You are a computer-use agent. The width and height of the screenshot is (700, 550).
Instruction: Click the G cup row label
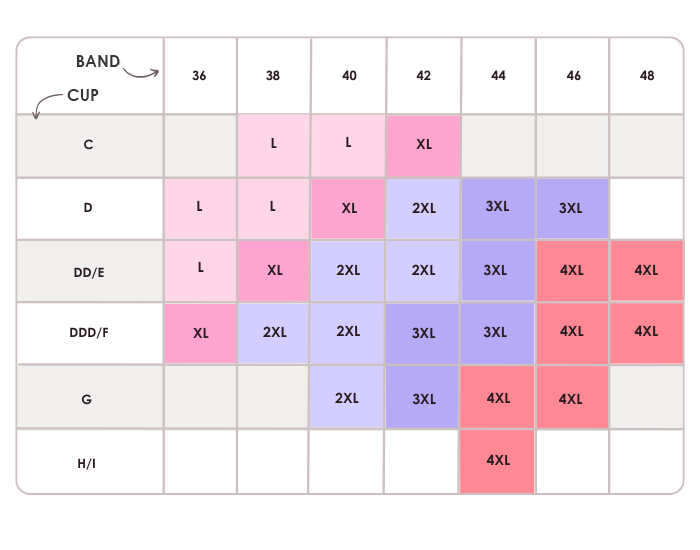click(x=89, y=397)
